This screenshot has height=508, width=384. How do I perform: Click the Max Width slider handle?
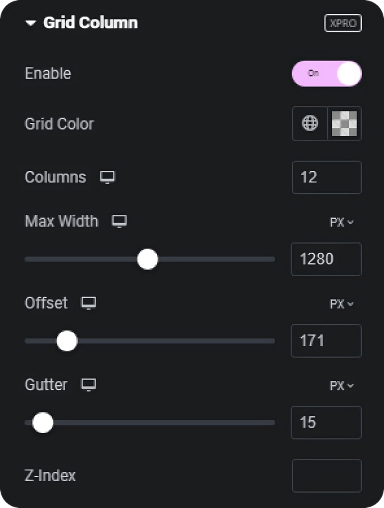tap(147, 259)
